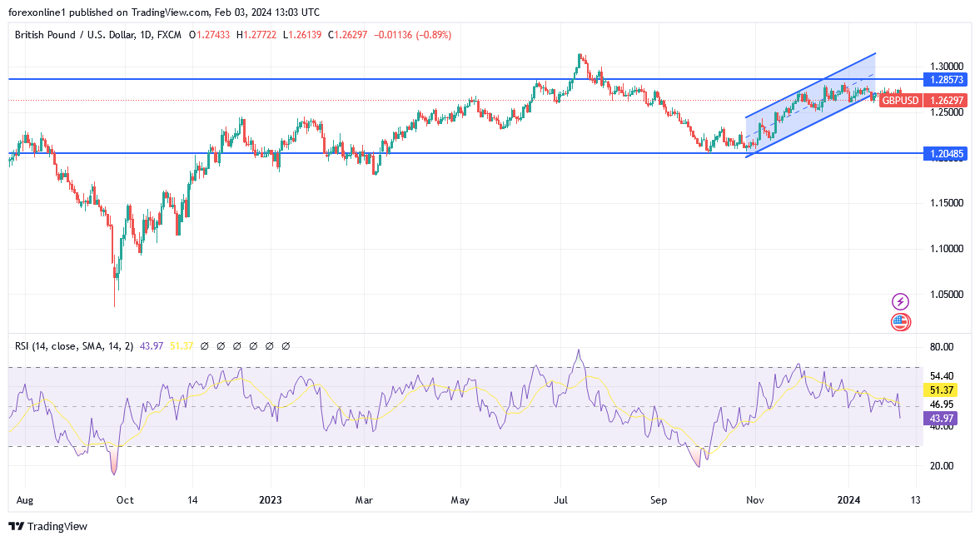
Task: Select the purple 43.97 RSI axis label
Action: point(941,419)
